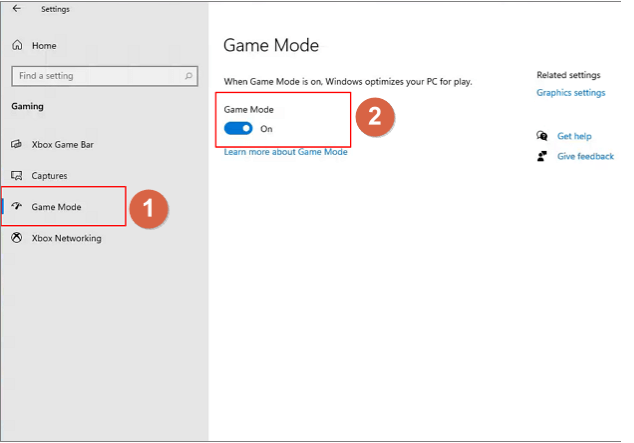This screenshot has width=634, height=443.
Task: Click the Find a setting search box
Action: 105,76
